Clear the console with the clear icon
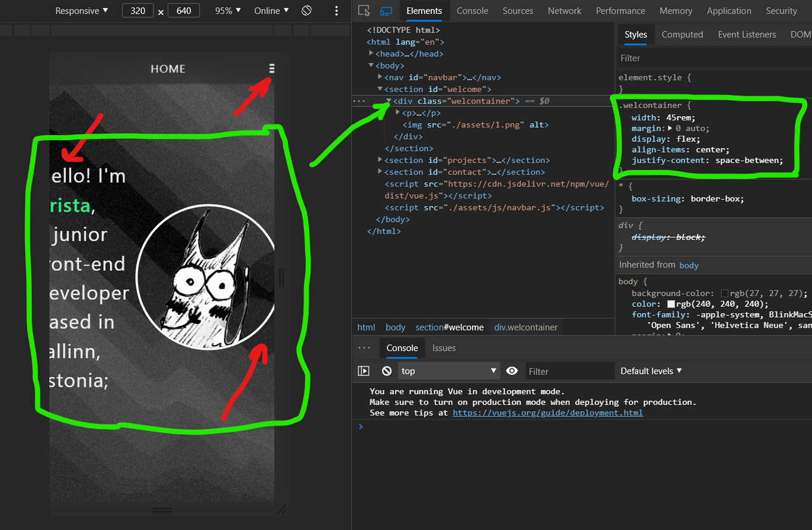The width and height of the screenshot is (812, 530). pos(386,371)
